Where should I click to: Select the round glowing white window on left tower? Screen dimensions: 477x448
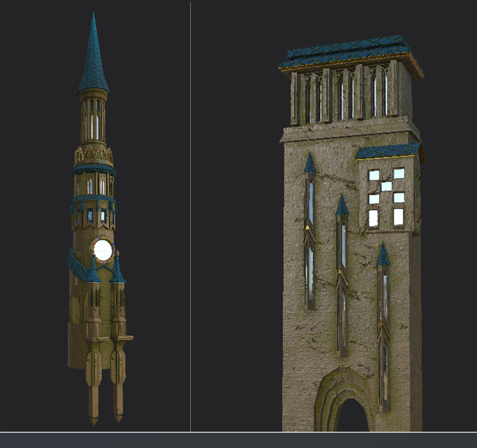pyautogui.click(x=103, y=250)
